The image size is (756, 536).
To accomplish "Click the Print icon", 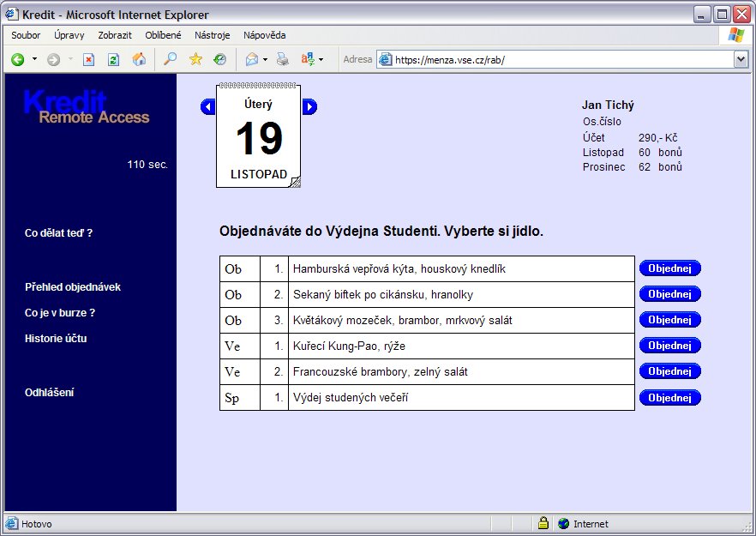I will tap(283, 59).
